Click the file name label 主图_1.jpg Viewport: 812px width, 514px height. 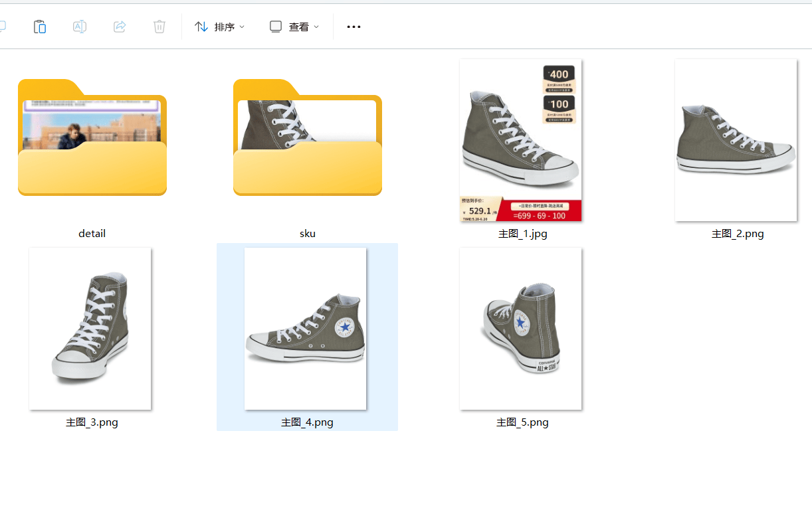523,234
